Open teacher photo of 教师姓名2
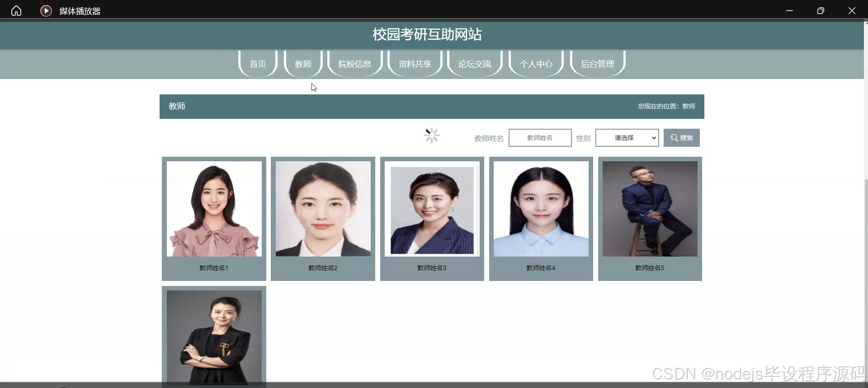The image size is (868, 388). (323, 209)
